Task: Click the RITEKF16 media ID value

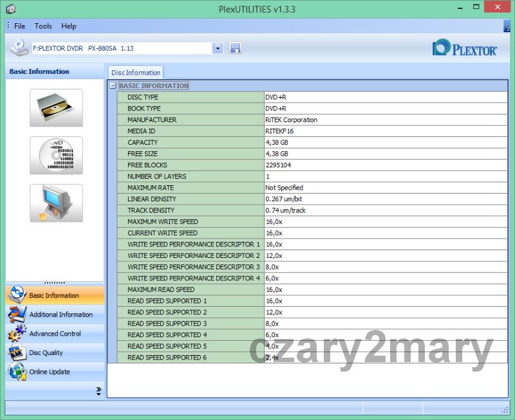Action: click(x=279, y=131)
